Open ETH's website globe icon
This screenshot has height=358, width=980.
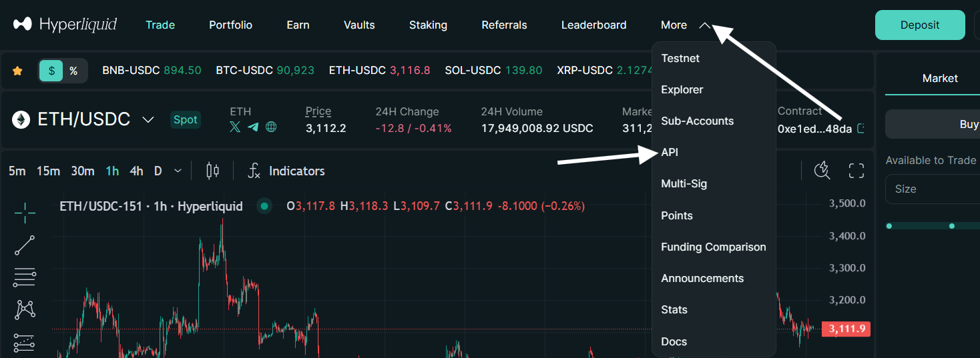271,127
